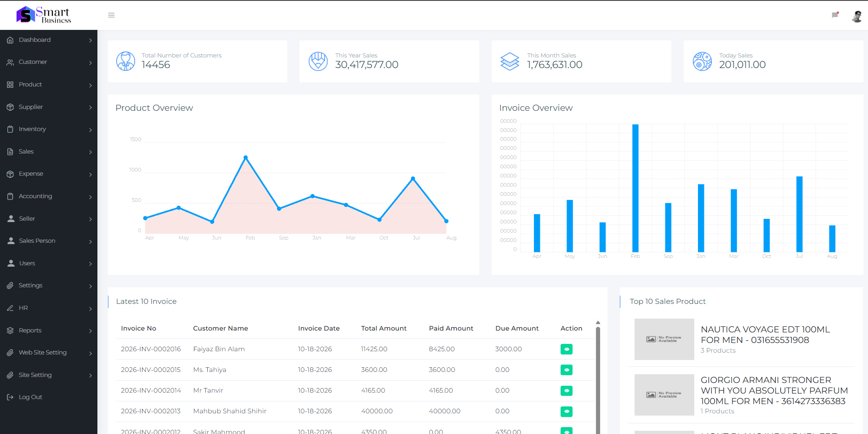This screenshot has width=868, height=434.
Task: Expand the Inventory menu arrow
Action: click(x=91, y=130)
